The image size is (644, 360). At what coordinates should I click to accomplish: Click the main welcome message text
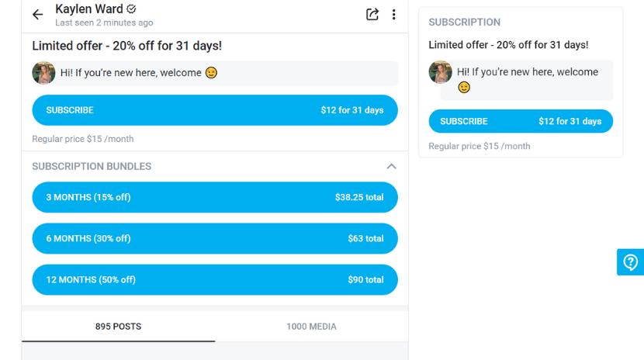click(130, 73)
